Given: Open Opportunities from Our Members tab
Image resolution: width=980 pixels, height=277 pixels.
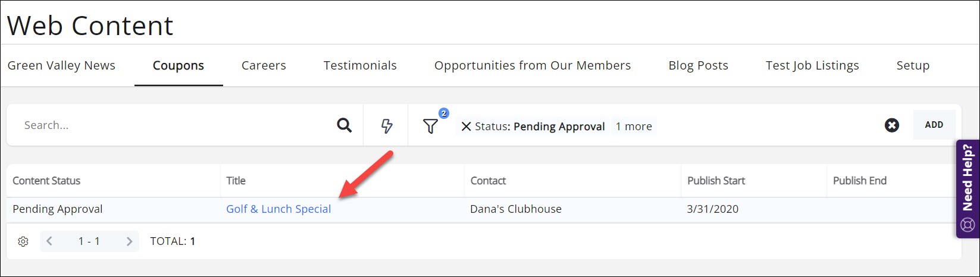Looking at the screenshot, I should pyautogui.click(x=533, y=65).
